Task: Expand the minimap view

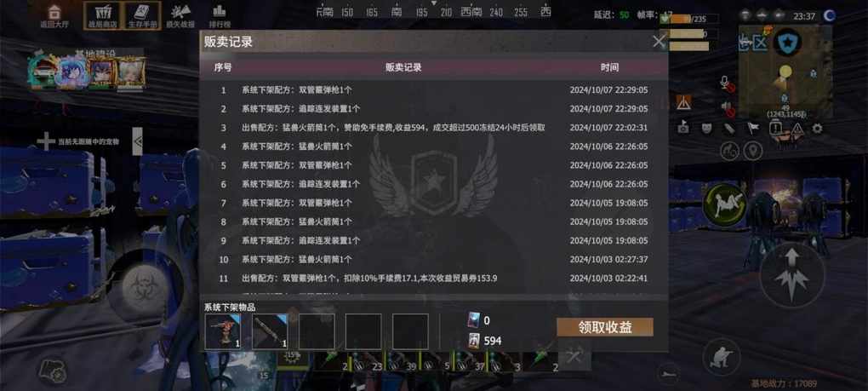Action: [785, 70]
